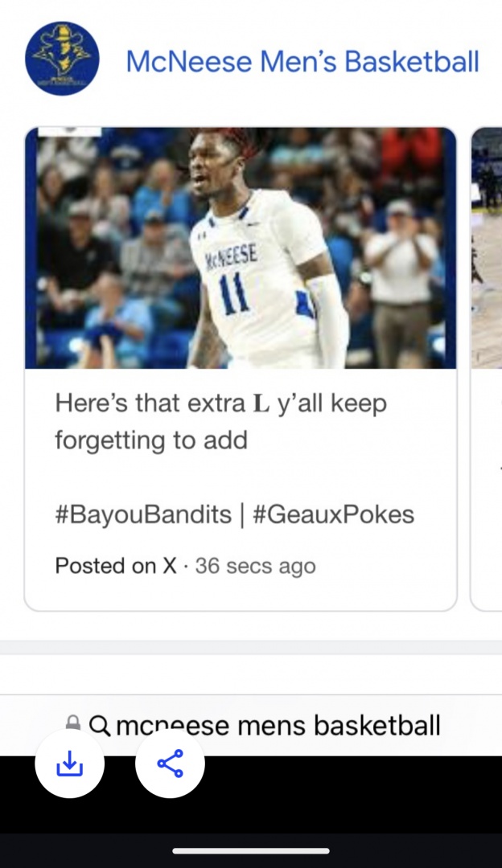
Task: Open the McNeese Men's Basketball title link
Action: (302, 61)
